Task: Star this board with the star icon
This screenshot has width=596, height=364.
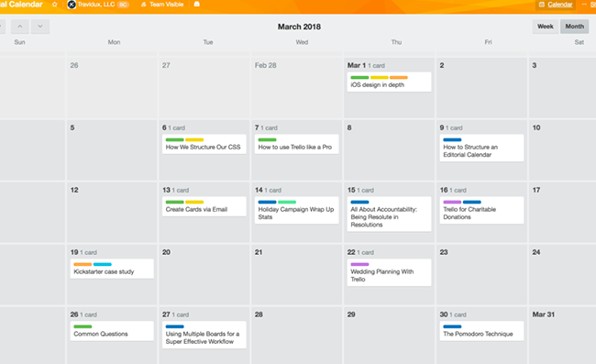Action: tap(55, 5)
